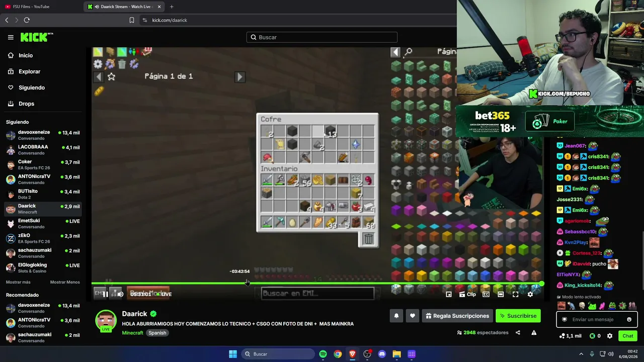Click the Kick logo
The width and height of the screenshot is (644, 362).
pyautogui.click(x=37, y=37)
